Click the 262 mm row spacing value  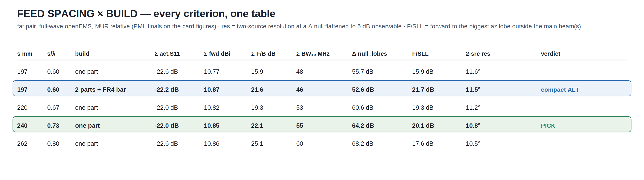point(22,144)
